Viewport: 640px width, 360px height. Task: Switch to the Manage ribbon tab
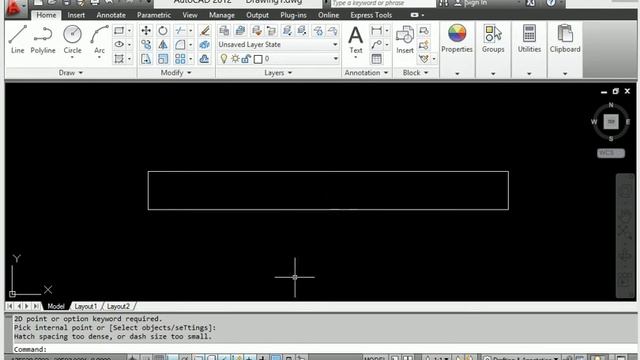coord(222,15)
